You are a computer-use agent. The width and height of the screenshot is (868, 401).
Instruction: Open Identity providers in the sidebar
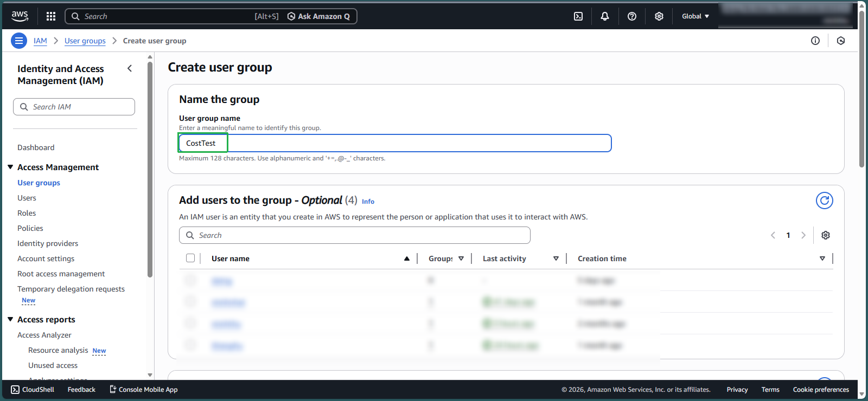(x=48, y=243)
